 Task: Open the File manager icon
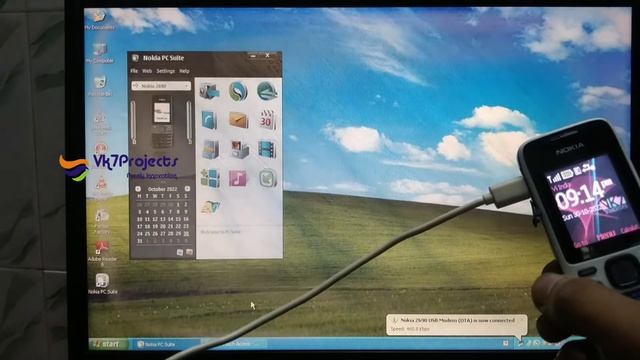(210, 149)
